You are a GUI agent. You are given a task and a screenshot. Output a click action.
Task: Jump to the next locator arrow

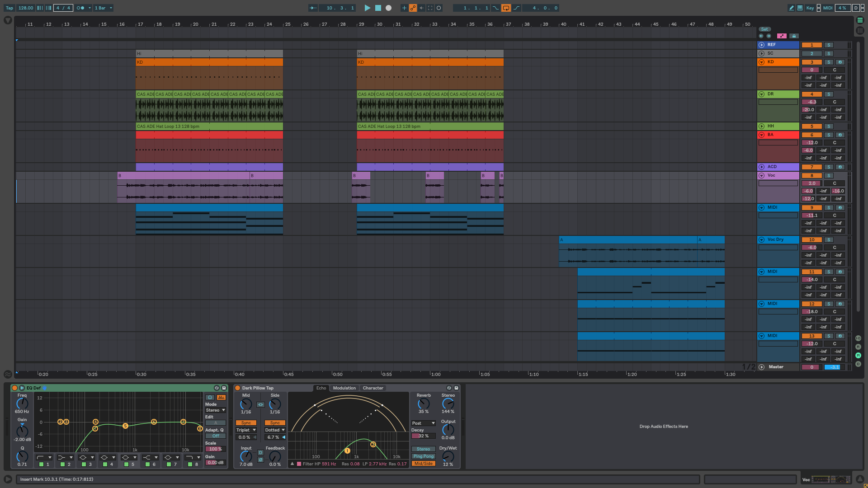click(x=769, y=36)
